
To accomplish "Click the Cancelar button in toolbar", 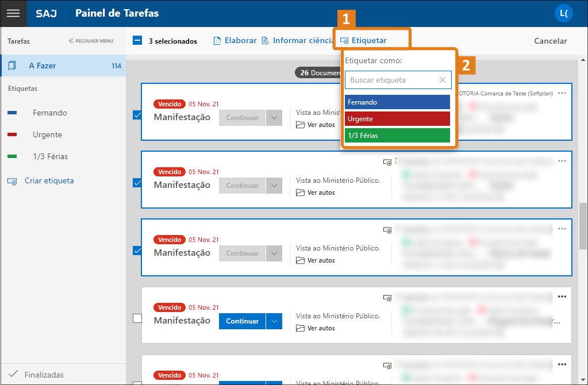I will coord(550,41).
